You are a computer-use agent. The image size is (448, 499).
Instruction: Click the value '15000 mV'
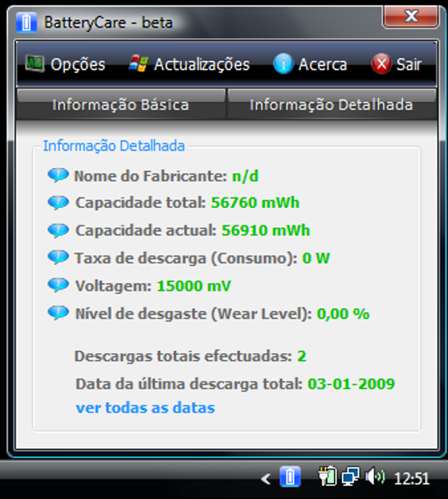(x=194, y=286)
